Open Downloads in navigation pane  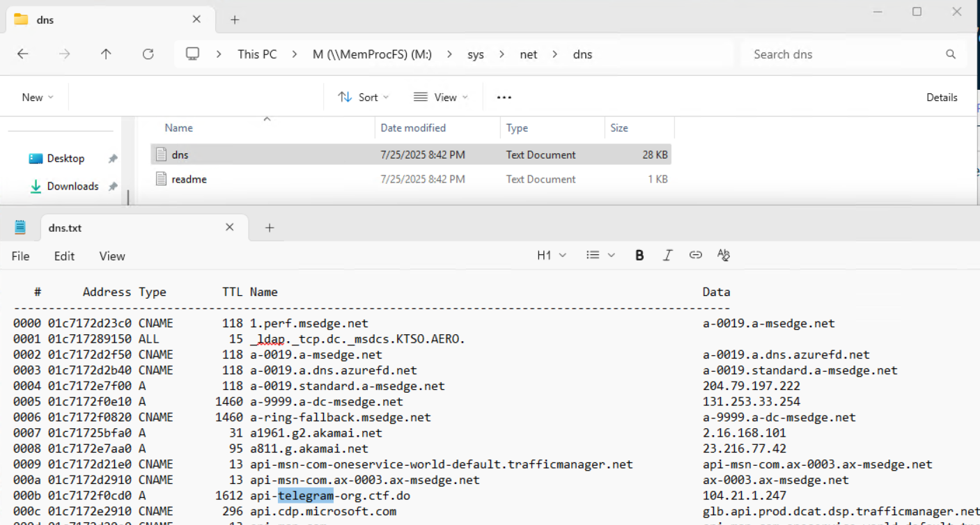[x=72, y=187]
